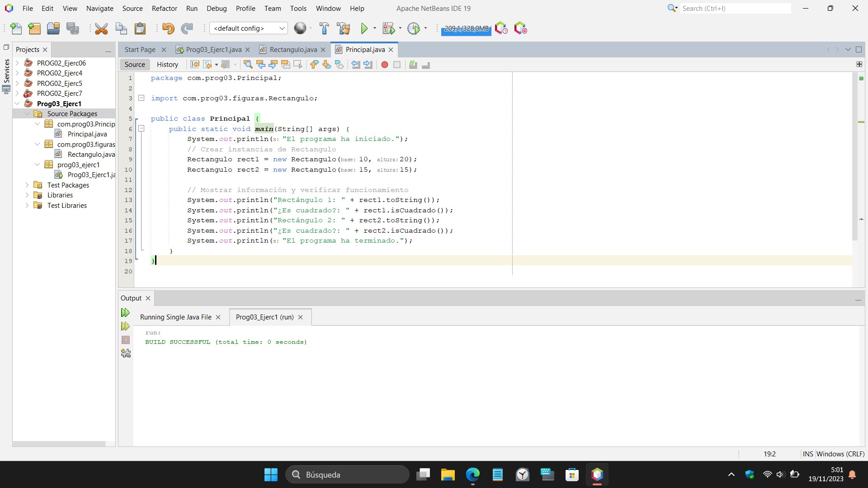Click the Debug Project icon

pyautogui.click(x=388, y=28)
